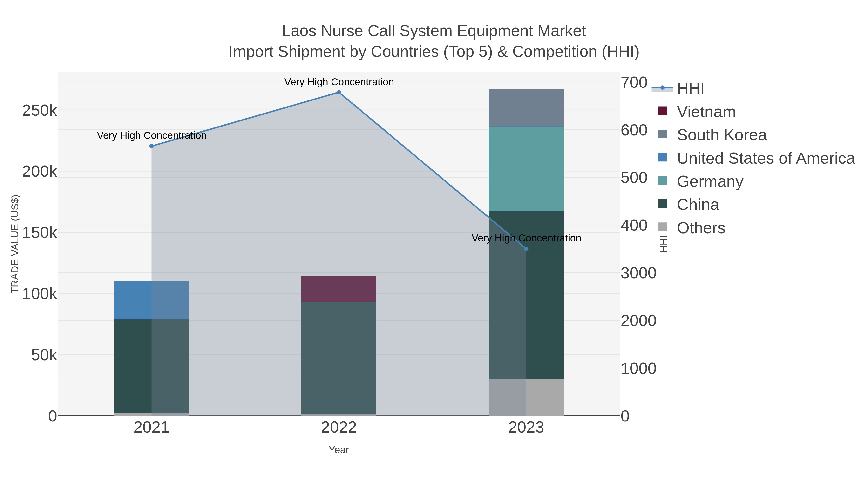Click the 2022 HHI peak data point
The image size is (868, 488).
click(x=339, y=92)
